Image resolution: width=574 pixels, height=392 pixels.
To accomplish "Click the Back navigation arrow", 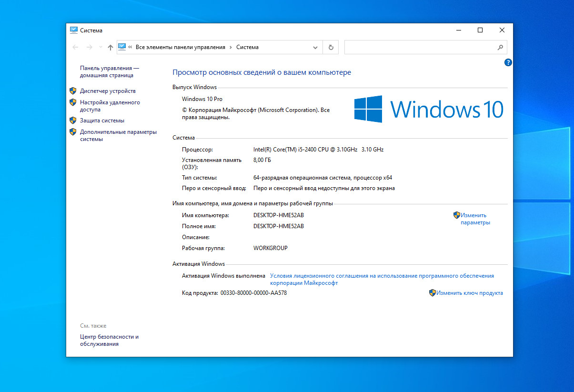I will point(75,47).
